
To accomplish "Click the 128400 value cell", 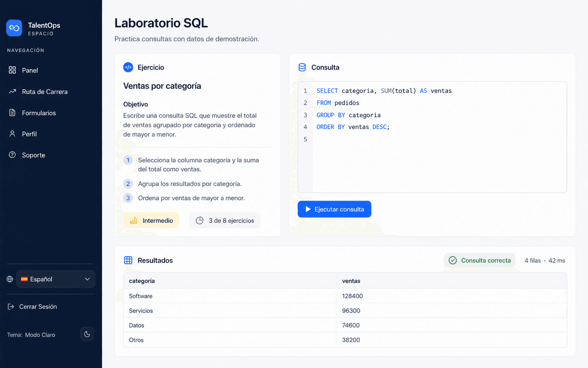I will [451, 296].
